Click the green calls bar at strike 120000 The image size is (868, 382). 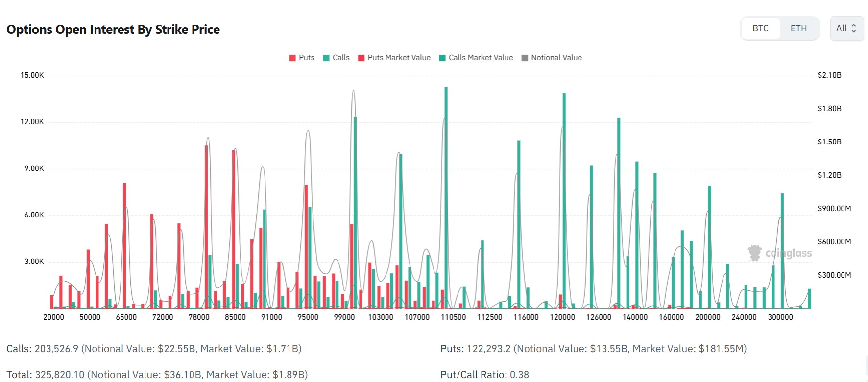tap(564, 200)
